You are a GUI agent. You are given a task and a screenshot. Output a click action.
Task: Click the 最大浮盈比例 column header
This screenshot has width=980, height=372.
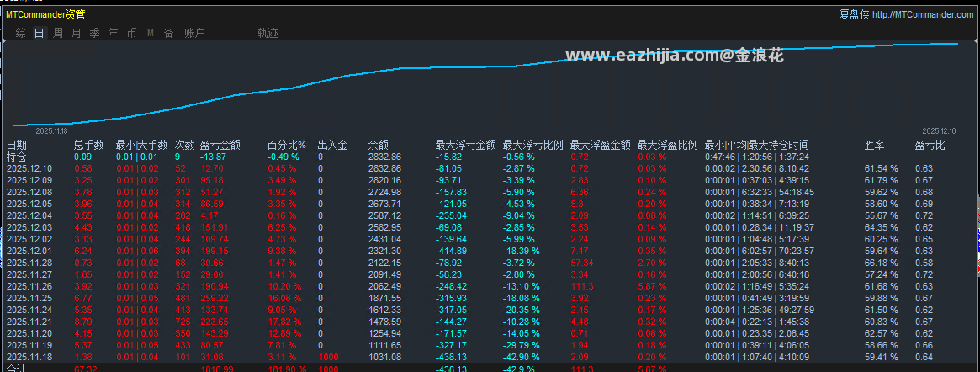(x=668, y=145)
